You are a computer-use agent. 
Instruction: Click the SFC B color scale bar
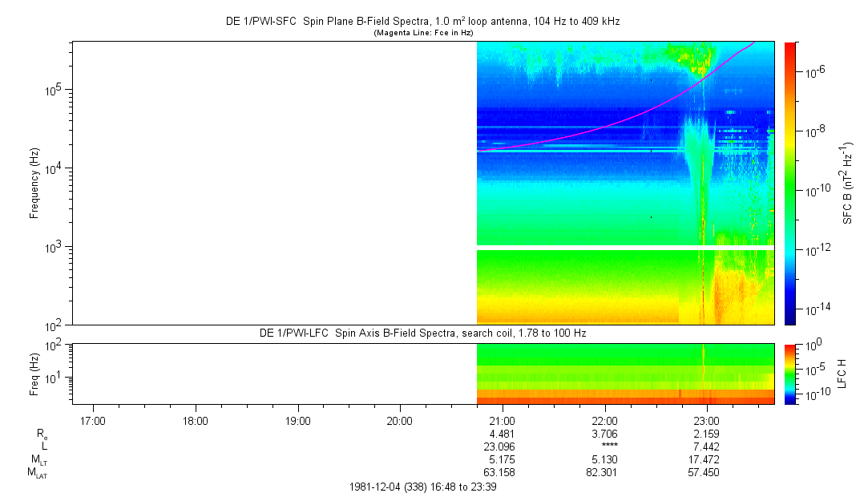[x=789, y=183]
